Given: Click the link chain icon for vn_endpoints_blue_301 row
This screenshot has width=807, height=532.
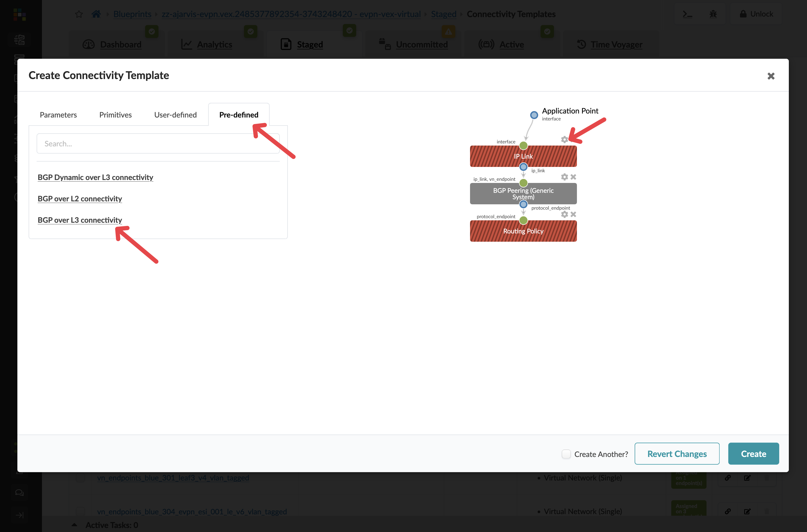Looking at the screenshot, I should (x=728, y=477).
